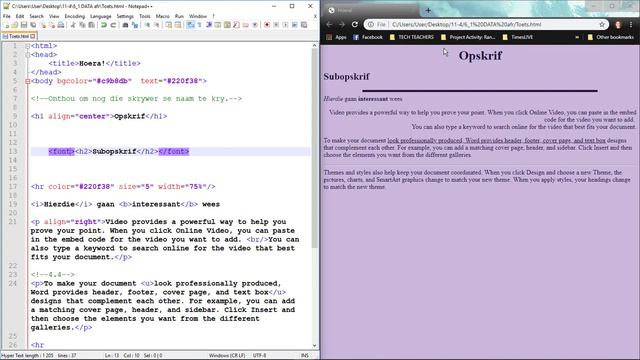Open the Chrome profile avatar
The width and height of the screenshot is (640, 360).
pyautogui.click(x=618, y=24)
